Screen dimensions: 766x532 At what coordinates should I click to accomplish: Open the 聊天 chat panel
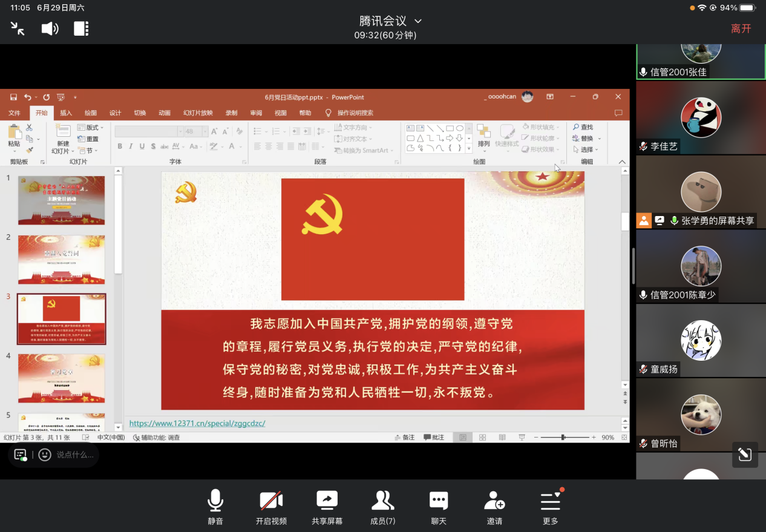click(438, 507)
